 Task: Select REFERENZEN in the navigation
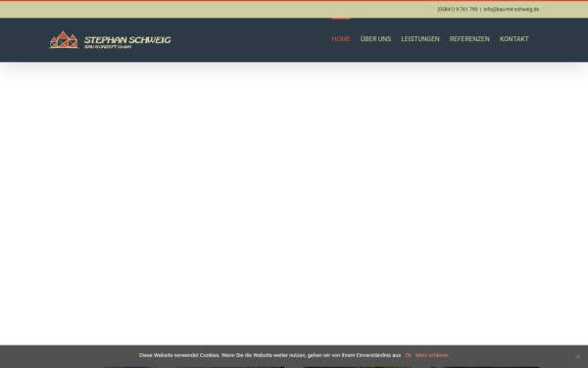click(x=469, y=39)
